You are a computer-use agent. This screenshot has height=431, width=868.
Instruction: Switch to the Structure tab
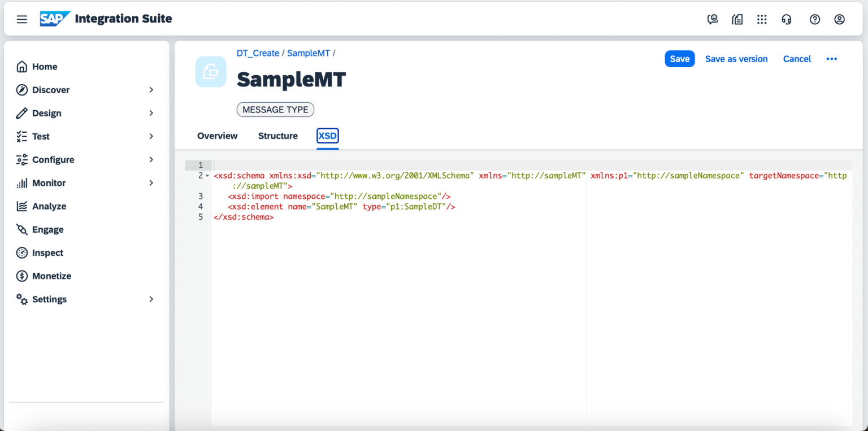click(277, 136)
